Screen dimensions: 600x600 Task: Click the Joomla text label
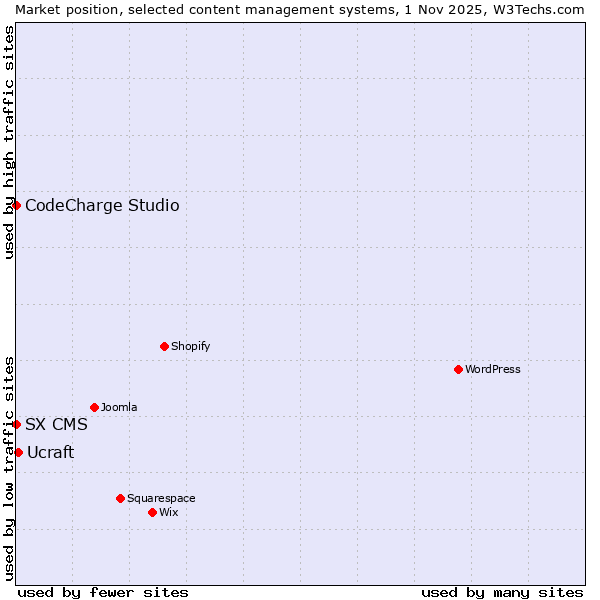pos(119,407)
